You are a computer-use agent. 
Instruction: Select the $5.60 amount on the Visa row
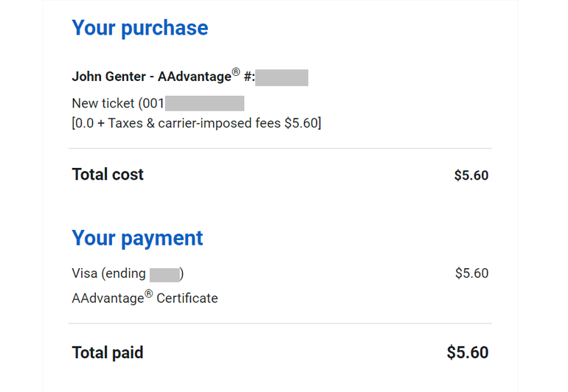point(471,273)
